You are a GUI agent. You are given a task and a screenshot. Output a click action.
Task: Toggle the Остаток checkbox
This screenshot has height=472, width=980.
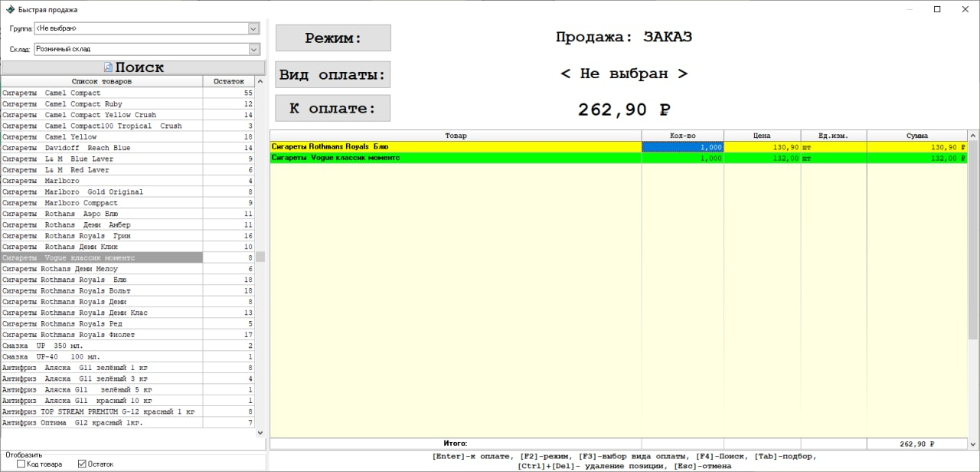83,464
